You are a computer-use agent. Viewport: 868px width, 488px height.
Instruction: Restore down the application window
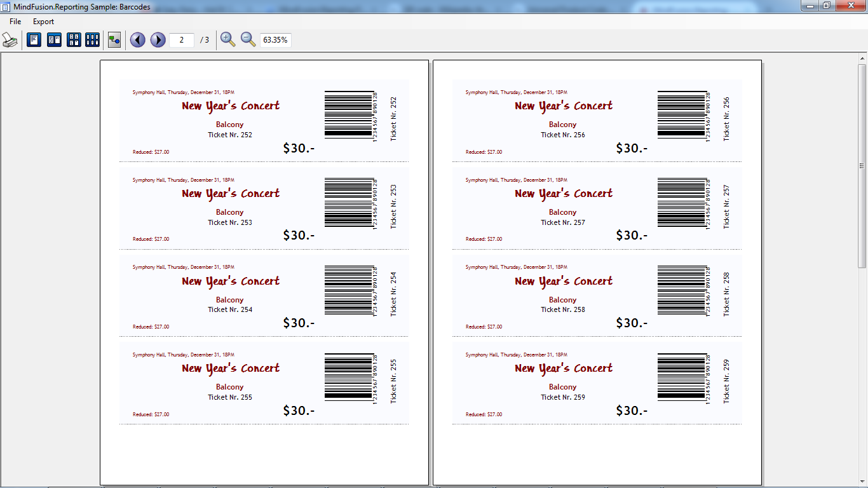tap(827, 6)
